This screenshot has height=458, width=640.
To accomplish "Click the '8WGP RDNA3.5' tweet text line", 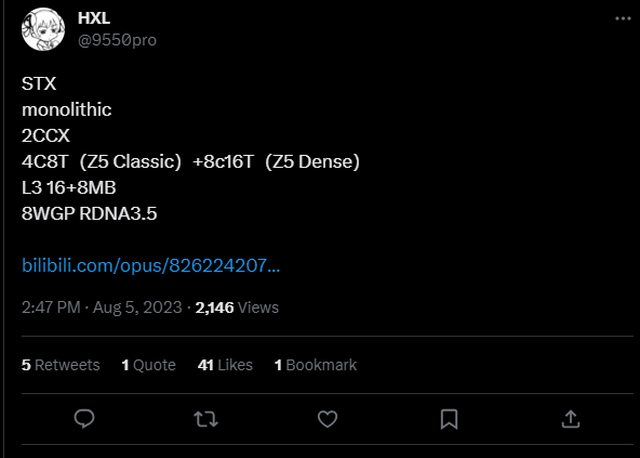I will click(89, 212).
